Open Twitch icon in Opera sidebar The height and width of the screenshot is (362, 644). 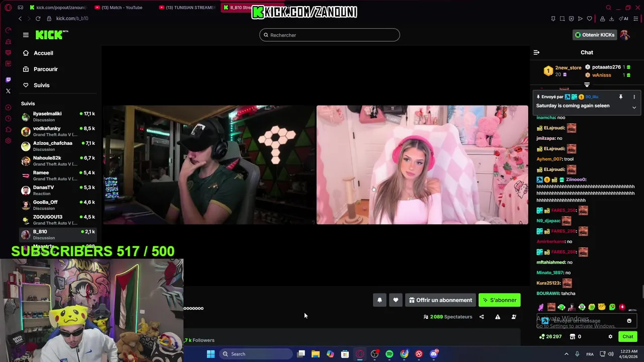click(x=8, y=80)
